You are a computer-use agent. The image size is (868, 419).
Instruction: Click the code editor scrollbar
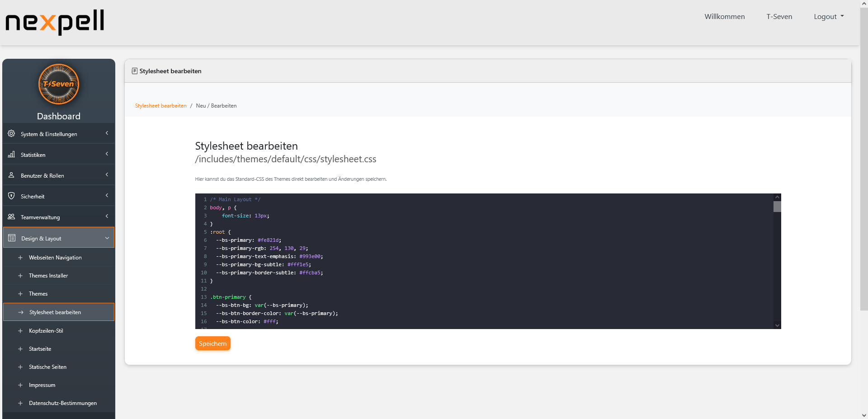point(777,207)
